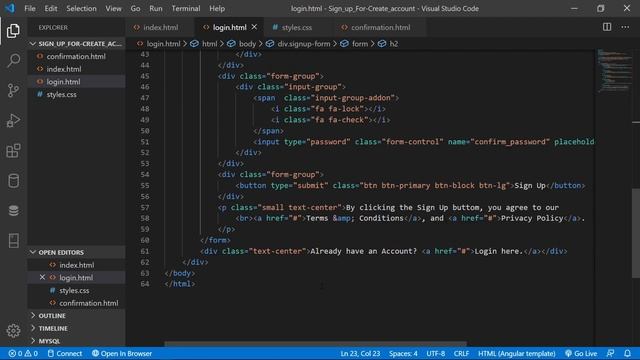Click the Visual Studio Code logo icon
The image size is (640, 360).
9,8
